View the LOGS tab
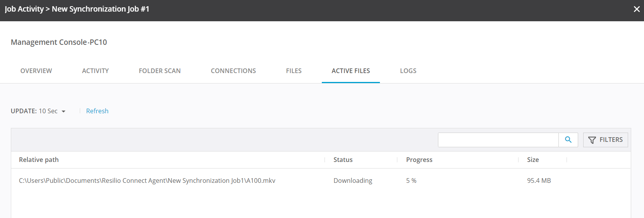 408,71
